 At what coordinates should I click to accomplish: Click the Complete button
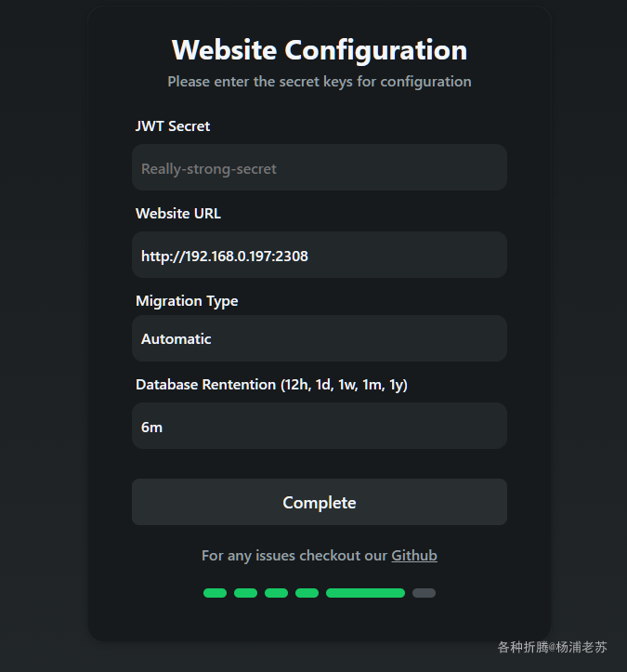tap(319, 502)
